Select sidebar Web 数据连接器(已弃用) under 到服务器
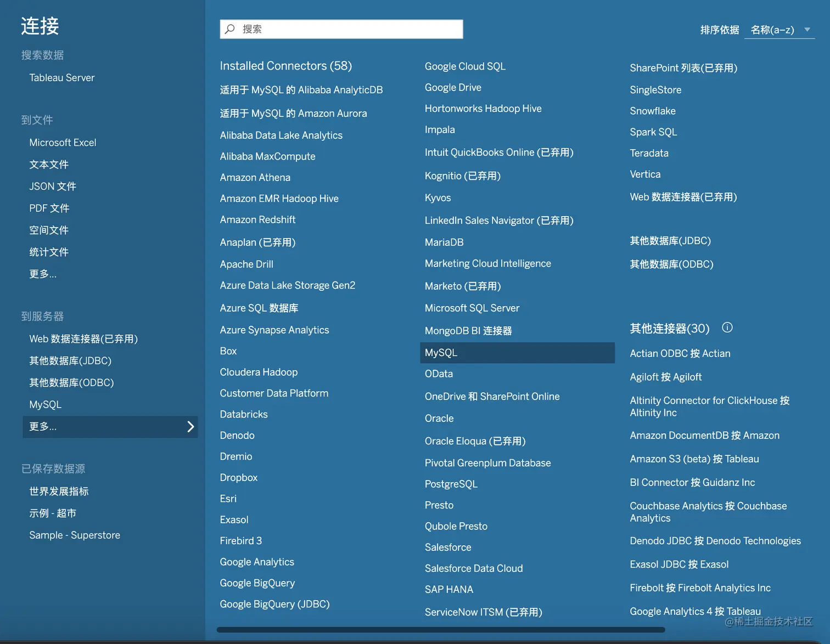The width and height of the screenshot is (830, 644). (x=83, y=339)
